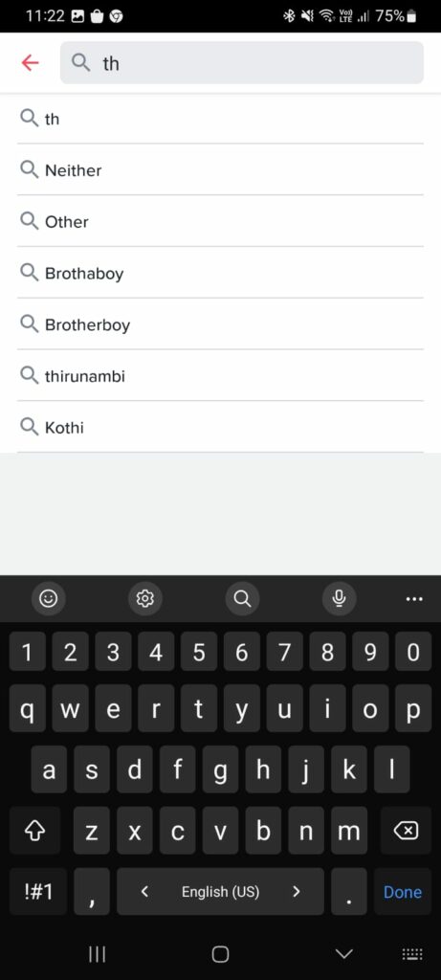Switch to next keyboard language arrow
The image size is (441, 980).
[x=297, y=891]
